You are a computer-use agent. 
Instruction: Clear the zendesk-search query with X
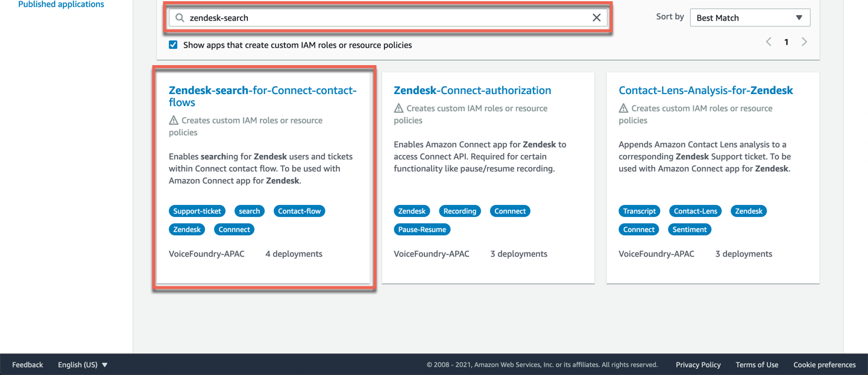[596, 17]
